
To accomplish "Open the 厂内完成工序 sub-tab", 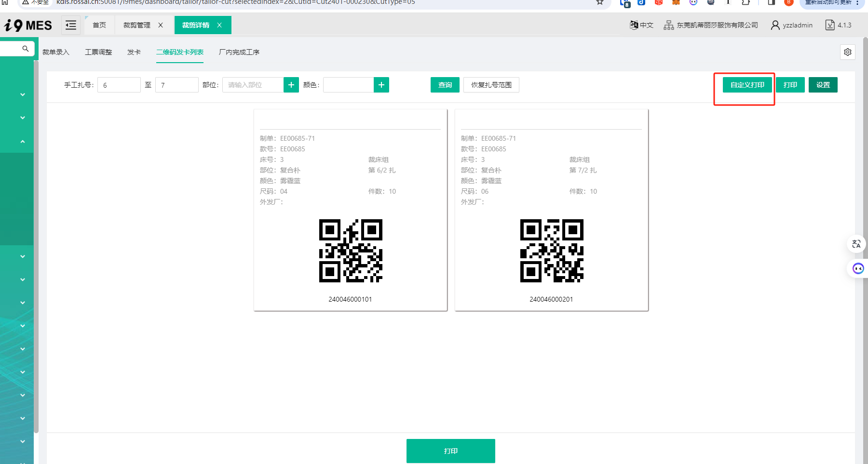I will coord(239,52).
